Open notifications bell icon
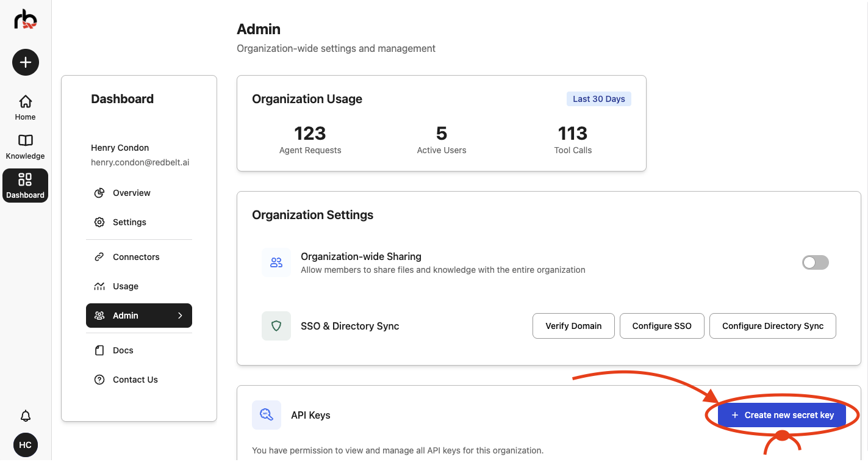868x462 pixels. [26, 416]
